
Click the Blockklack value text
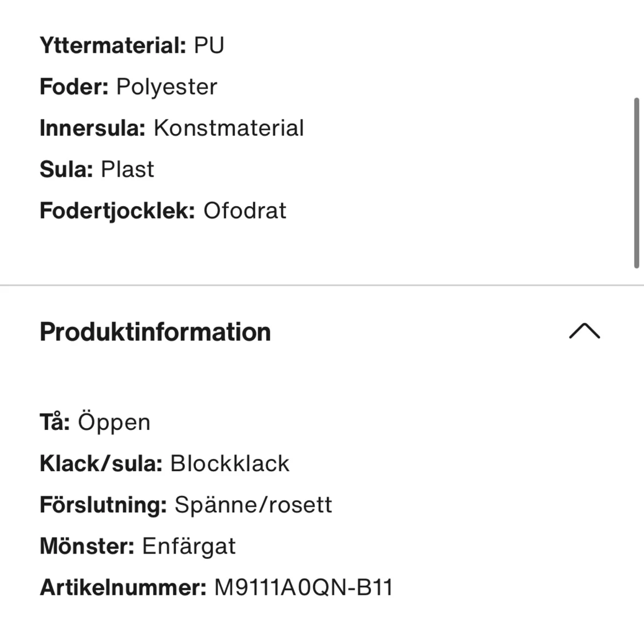(x=230, y=463)
